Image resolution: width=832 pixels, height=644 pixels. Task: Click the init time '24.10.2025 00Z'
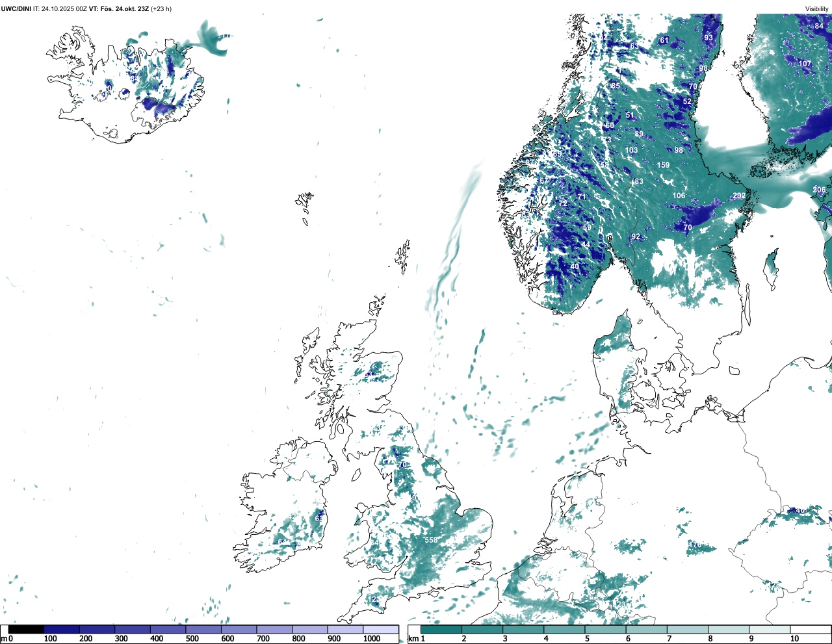pyautogui.click(x=64, y=9)
